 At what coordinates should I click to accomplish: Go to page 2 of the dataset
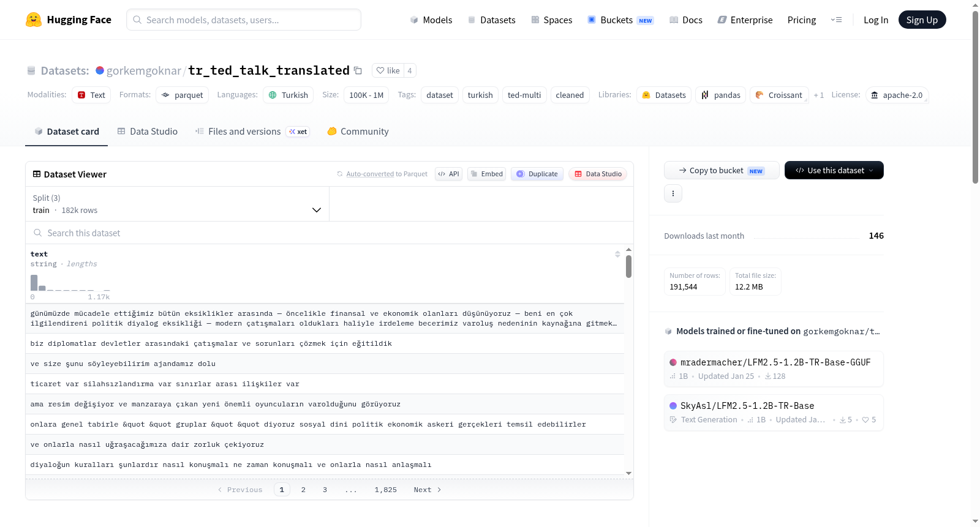[x=303, y=490]
